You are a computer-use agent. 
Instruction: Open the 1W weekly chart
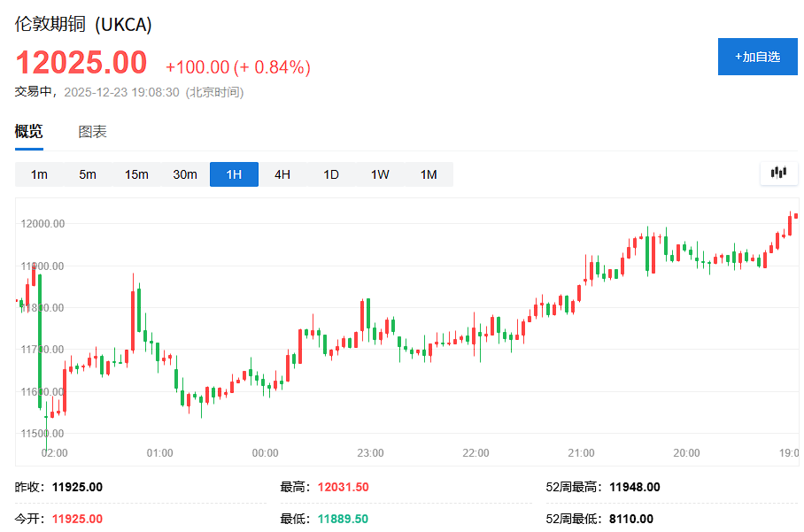point(379,174)
